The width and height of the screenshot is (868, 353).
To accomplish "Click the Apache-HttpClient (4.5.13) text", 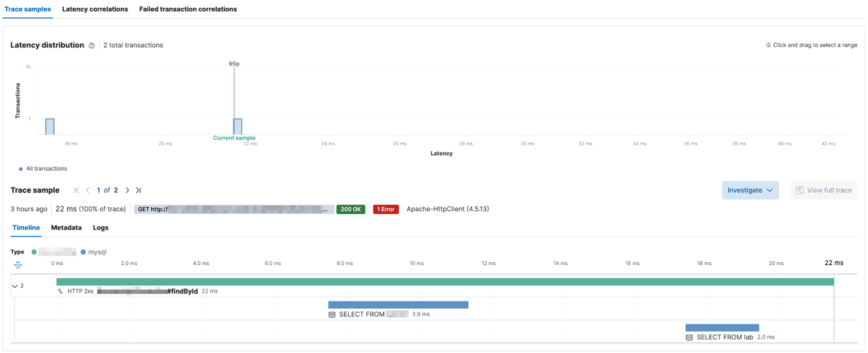I will [447, 209].
